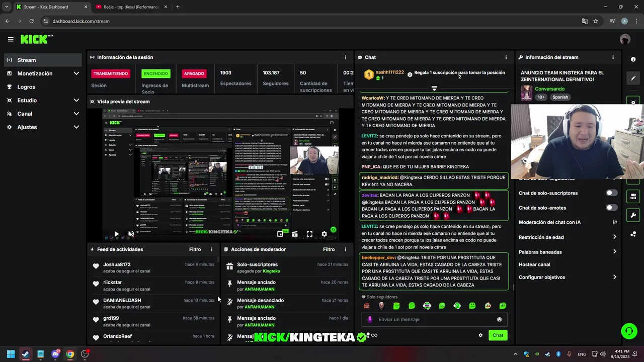This screenshot has width=644, height=362.
Task: Open Filtro in Acciones de moderador
Action: pos(329,249)
